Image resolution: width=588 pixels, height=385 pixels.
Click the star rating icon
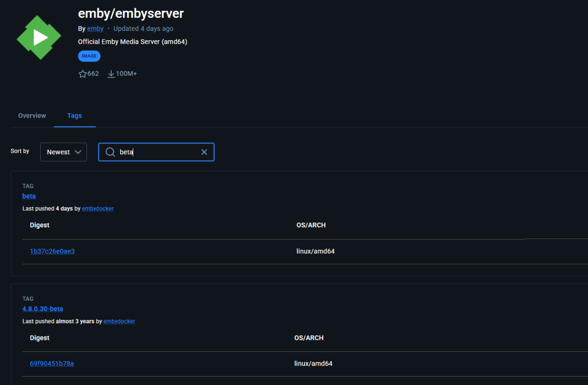coord(82,74)
